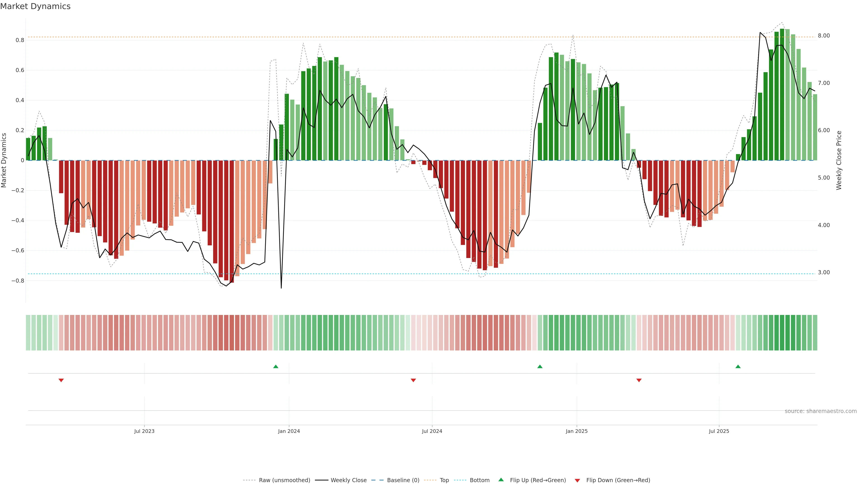Click the Flip Up (Red→Green) legend label
868x488 pixels.
click(538, 480)
